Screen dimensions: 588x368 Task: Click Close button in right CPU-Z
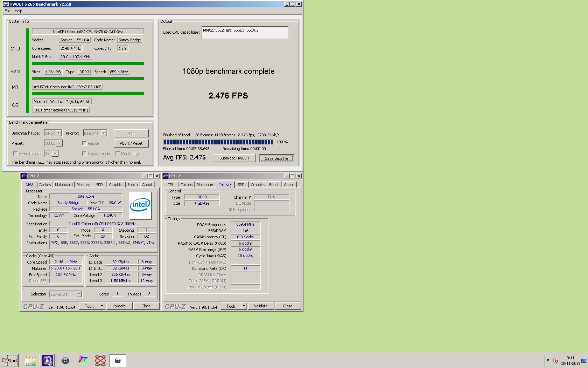288,306
